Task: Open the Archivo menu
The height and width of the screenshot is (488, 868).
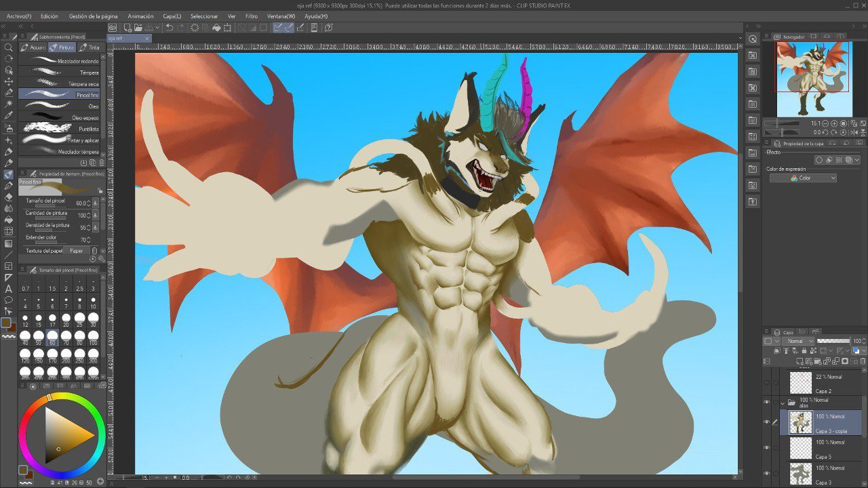Action: (x=18, y=16)
